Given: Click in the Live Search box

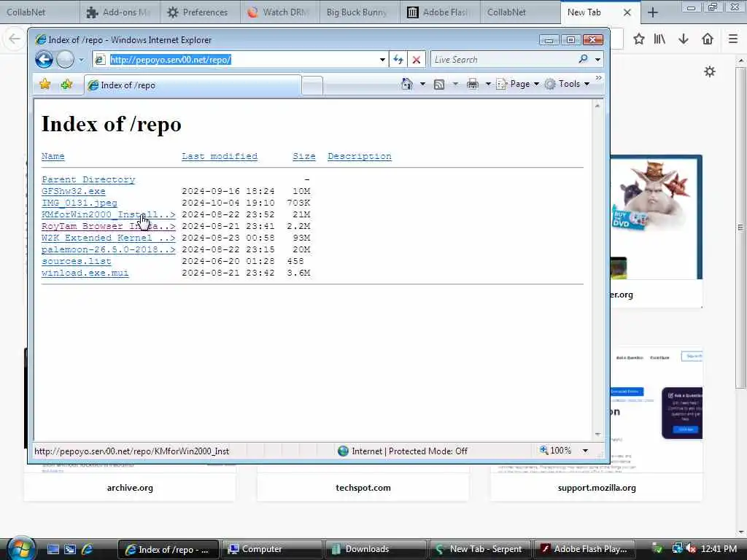Looking at the screenshot, I should 503,60.
